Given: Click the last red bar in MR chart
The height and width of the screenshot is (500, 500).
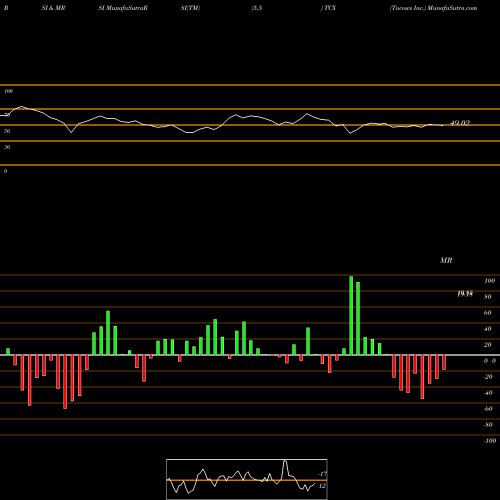Looking at the screenshot, I should click(444, 362).
